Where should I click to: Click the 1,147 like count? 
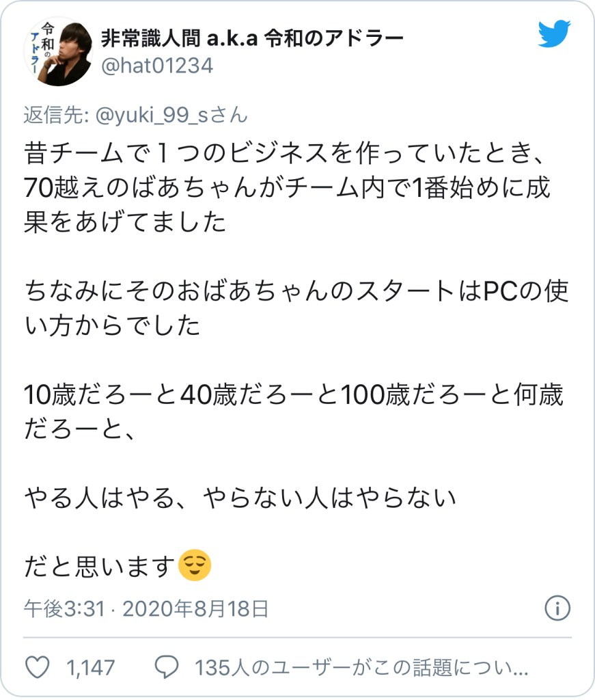coord(91,668)
